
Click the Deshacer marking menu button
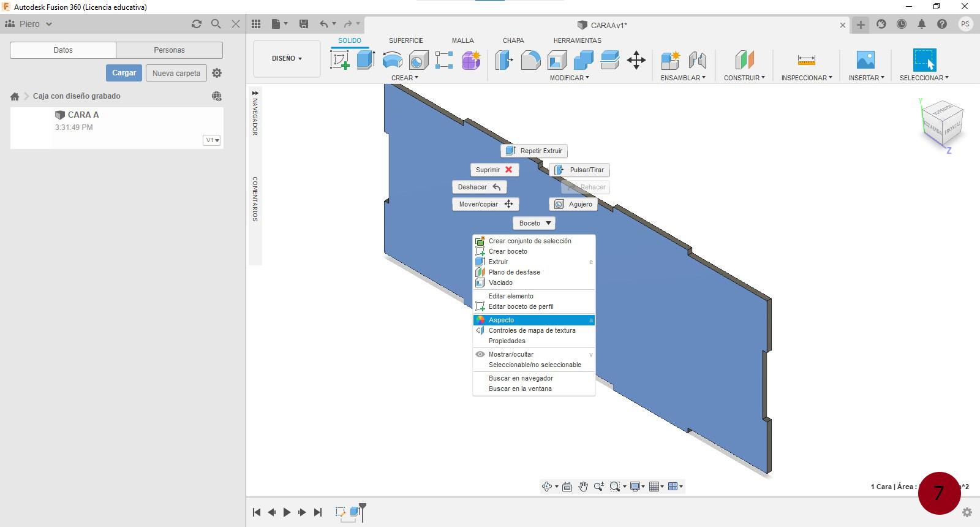coord(480,187)
